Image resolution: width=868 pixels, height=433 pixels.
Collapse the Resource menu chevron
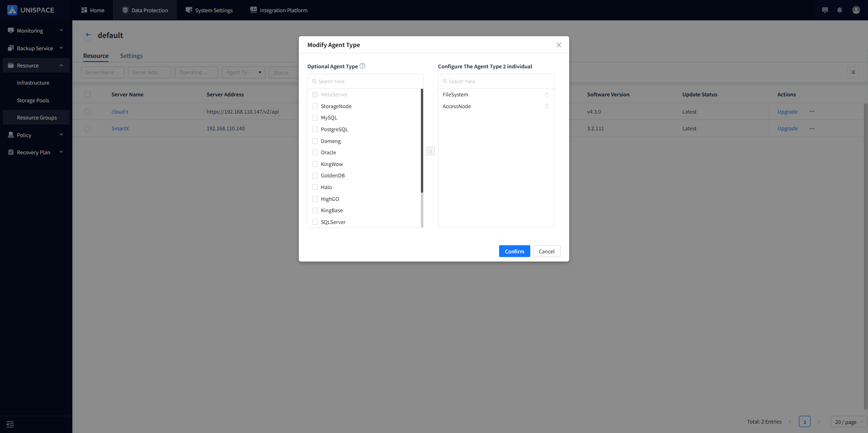coord(61,65)
